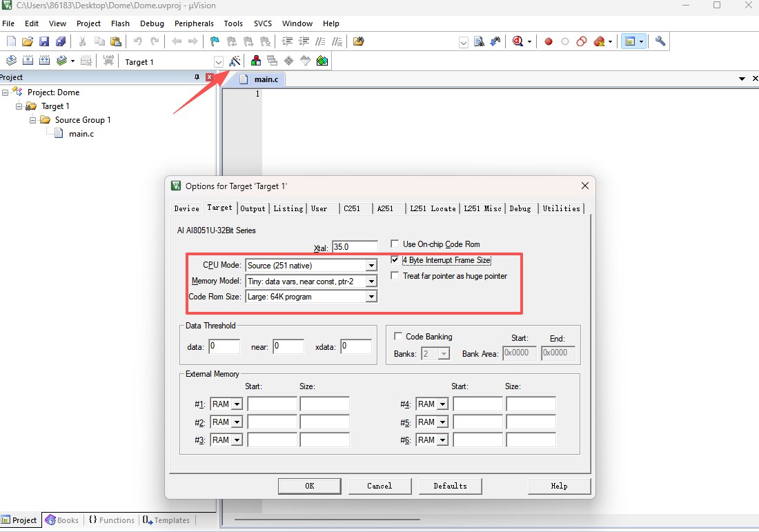This screenshot has width=759, height=532.
Task: Toggle the bookmark flag icon
Action: pyautogui.click(x=215, y=41)
